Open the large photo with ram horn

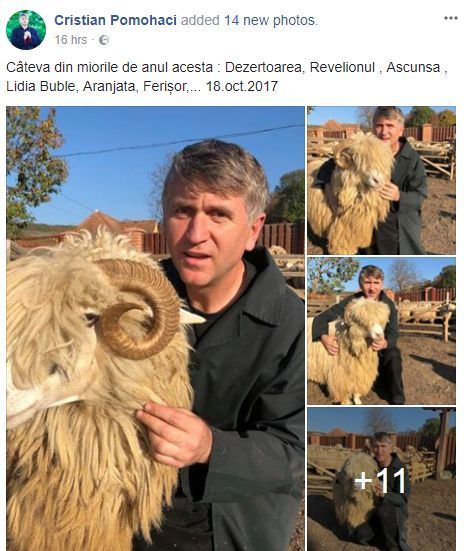[155, 329]
